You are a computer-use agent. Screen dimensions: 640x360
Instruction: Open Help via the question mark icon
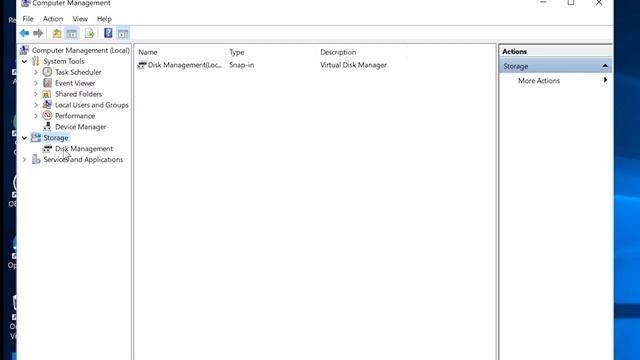pos(108,33)
